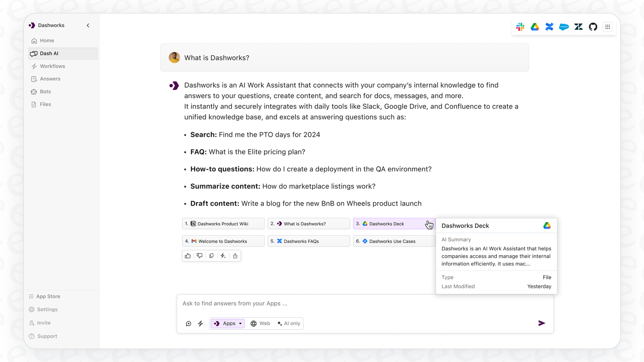Open the apps grid menu

608,27
